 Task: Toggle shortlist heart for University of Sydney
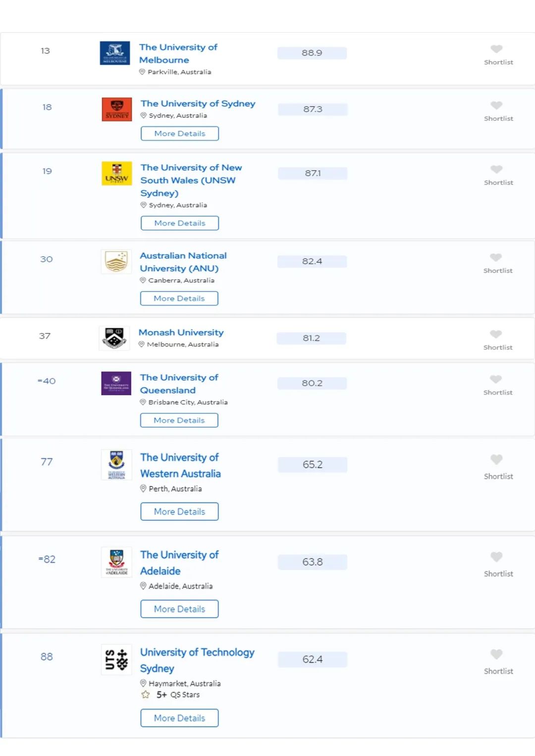[x=496, y=105]
